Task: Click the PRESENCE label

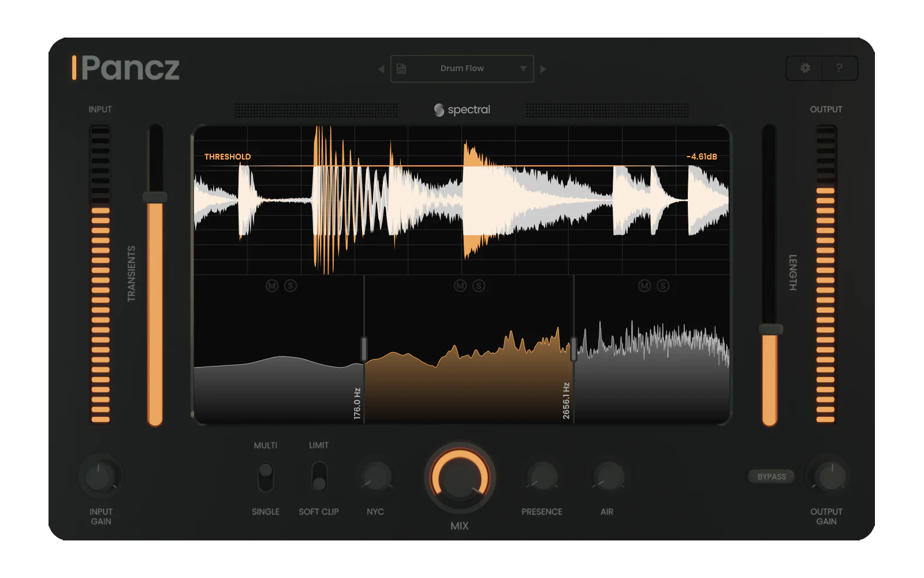Action: pos(542,512)
